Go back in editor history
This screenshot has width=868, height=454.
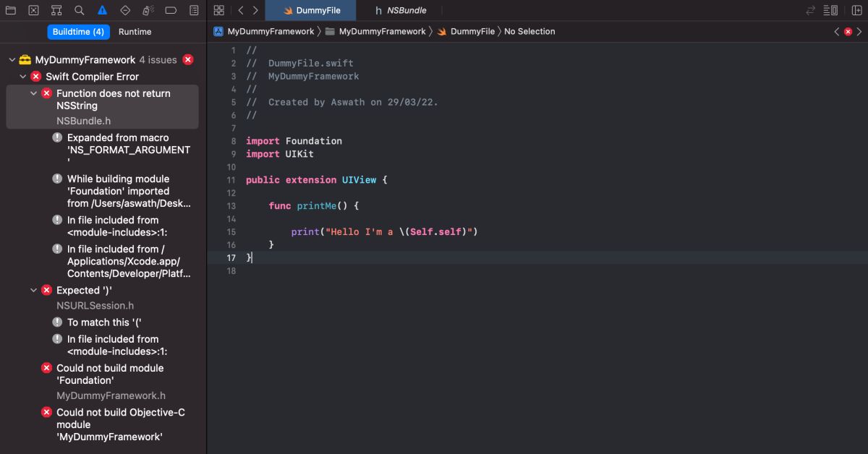click(x=241, y=11)
